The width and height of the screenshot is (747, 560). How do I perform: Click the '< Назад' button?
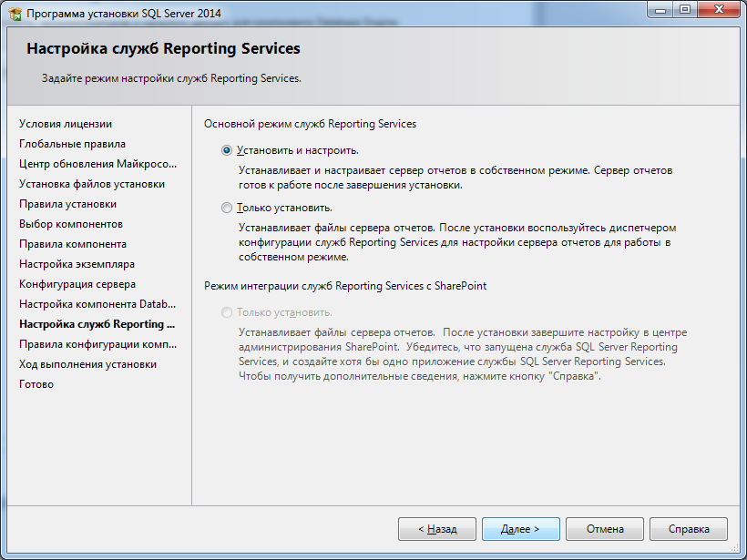coord(437,529)
